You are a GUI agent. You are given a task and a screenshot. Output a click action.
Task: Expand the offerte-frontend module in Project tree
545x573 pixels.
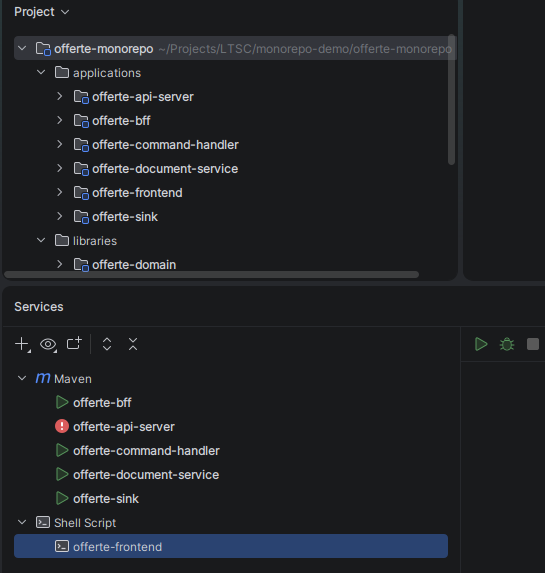pyautogui.click(x=60, y=193)
